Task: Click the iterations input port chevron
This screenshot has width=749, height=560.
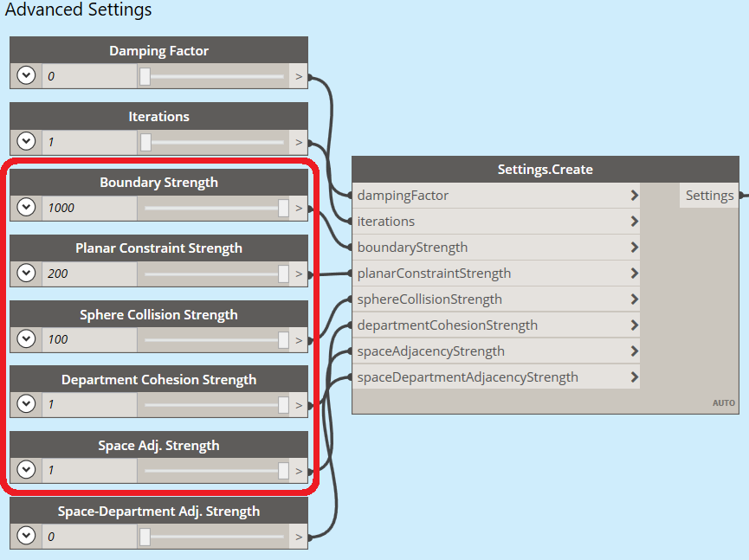Action: (635, 221)
